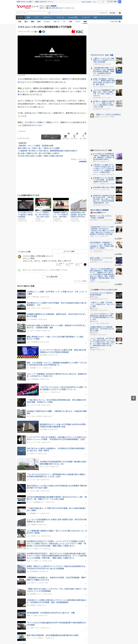Click the 九州朝日放送 source link below update time
The image size is (138, 644).
82,162
